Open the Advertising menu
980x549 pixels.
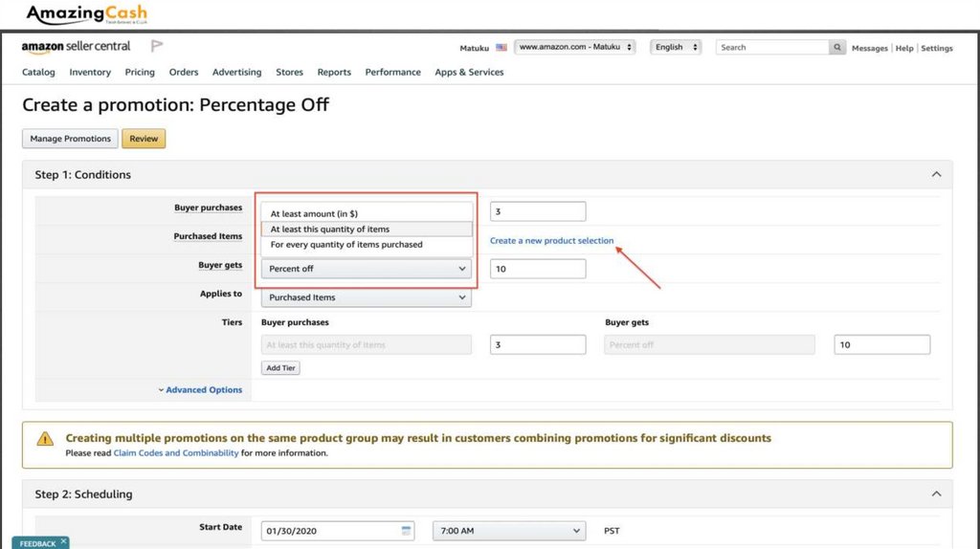tap(236, 73)
